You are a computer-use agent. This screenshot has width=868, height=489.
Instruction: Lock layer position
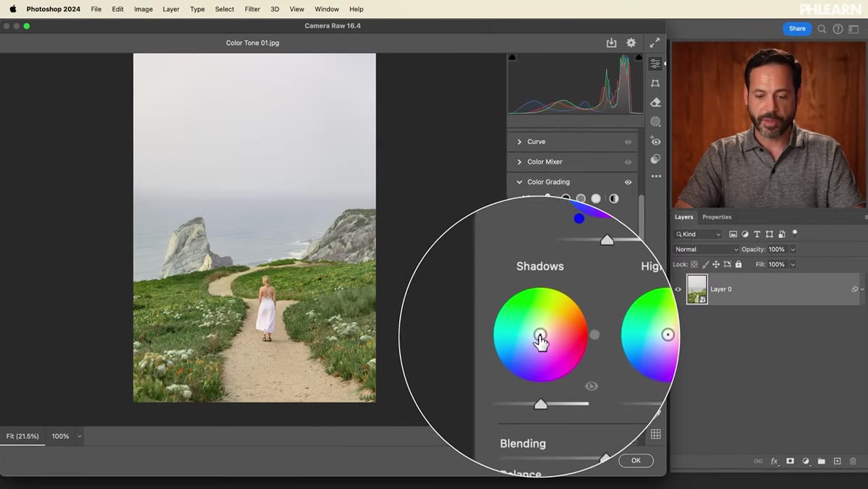pyautogui.click(x=716, y=265)
